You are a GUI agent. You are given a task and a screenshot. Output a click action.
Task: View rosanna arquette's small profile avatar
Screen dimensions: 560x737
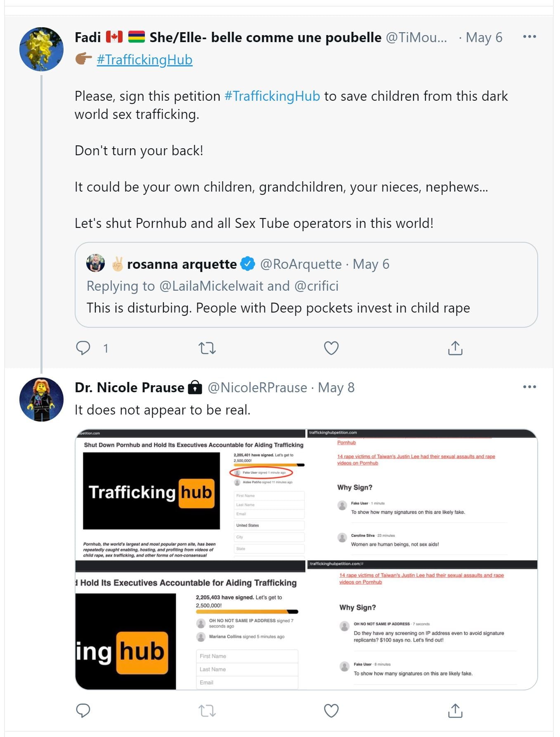coord(95,263)
